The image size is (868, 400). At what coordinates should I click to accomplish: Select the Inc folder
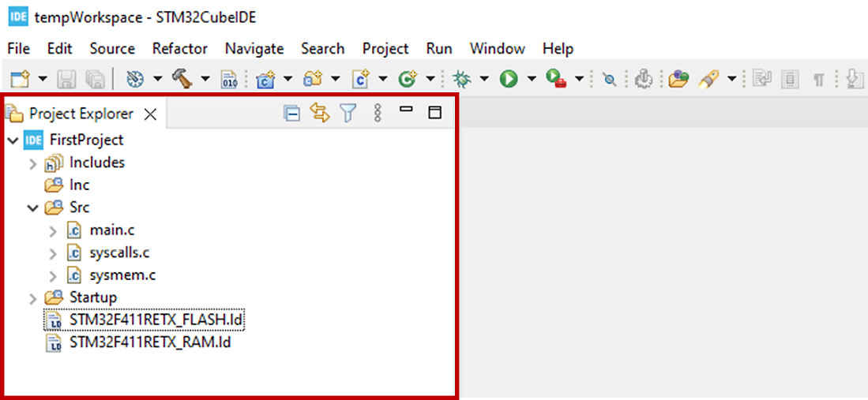coord(79,185)
